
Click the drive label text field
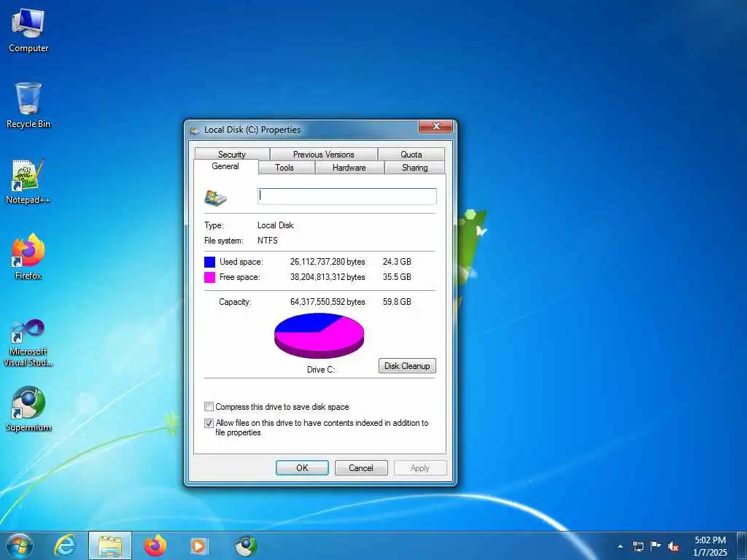click(347, 196)
